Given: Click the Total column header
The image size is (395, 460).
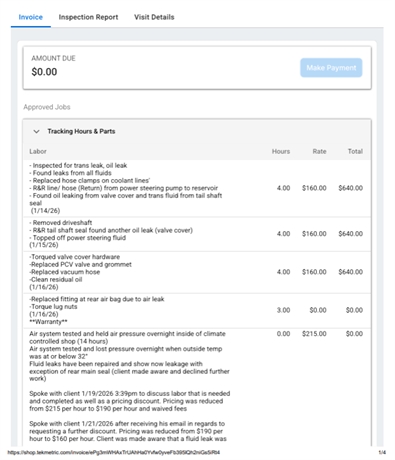Looking at the screenshot, I should click(355, 151).
